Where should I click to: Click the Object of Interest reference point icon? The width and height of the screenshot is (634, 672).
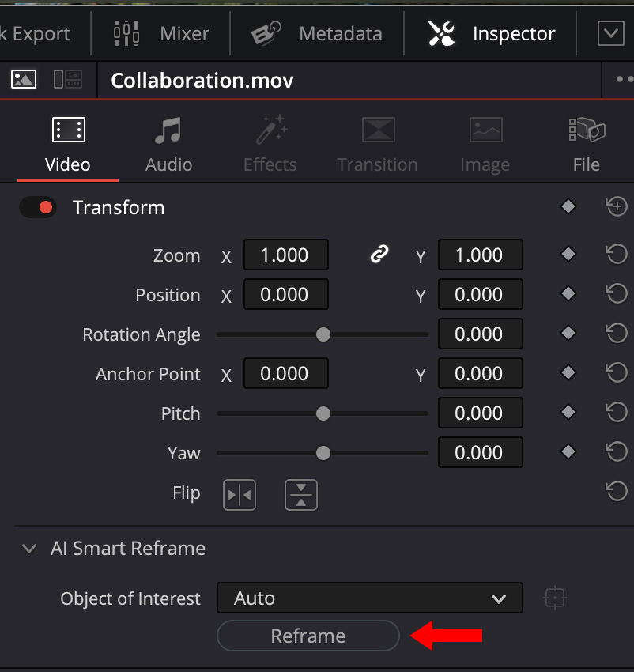[555, 598]
